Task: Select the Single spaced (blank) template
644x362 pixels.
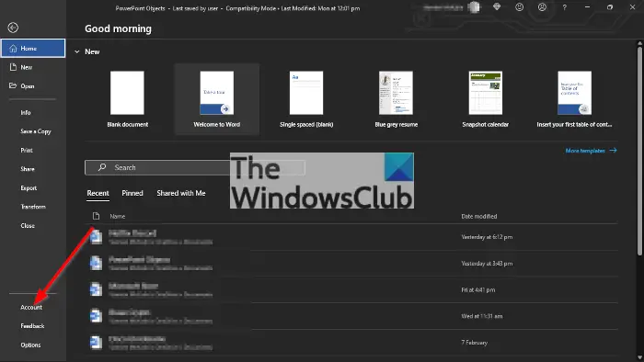Action: click(306, 99)
